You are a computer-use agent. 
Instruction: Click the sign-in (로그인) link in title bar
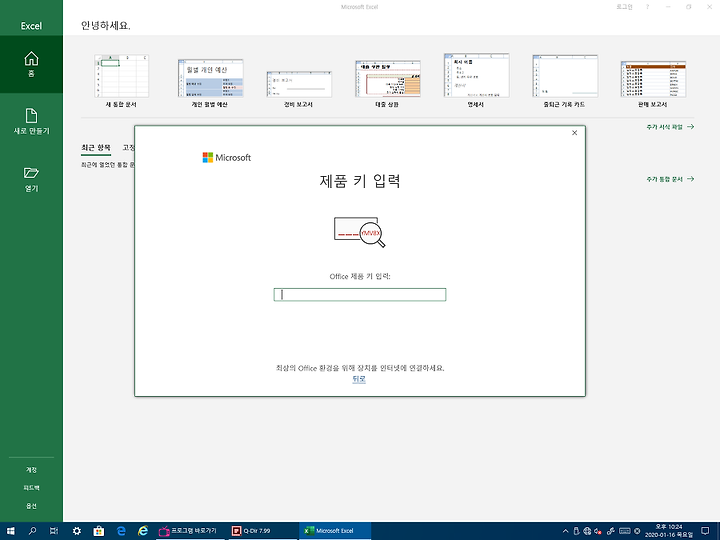click(x=624, y=7)
